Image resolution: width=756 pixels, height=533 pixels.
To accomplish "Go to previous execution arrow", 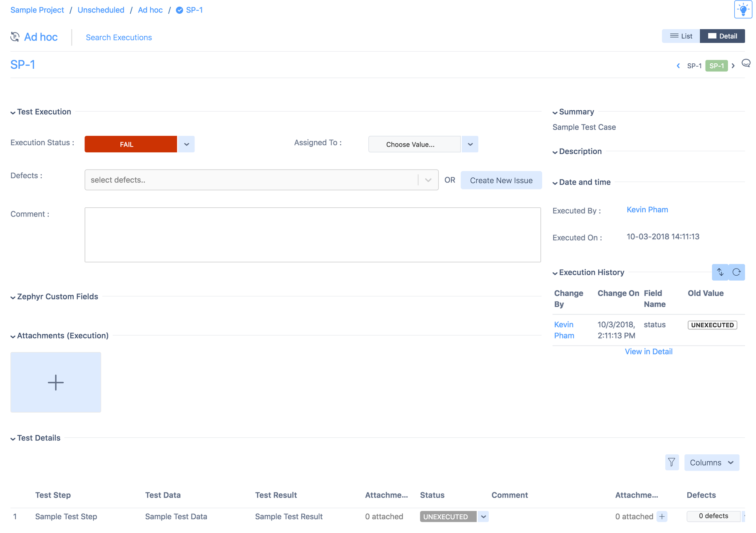I will pyautogui.click(x=678, y=66).
